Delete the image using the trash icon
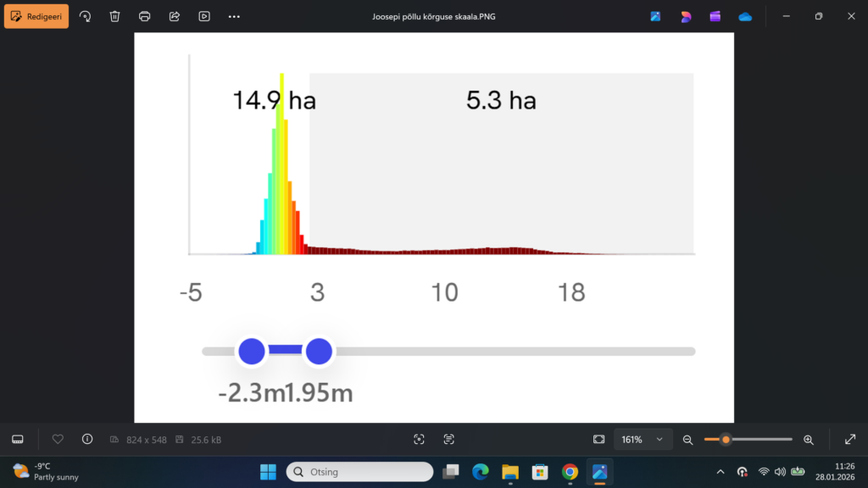Screen dimensions: 868x488 (x=115, y=16)
